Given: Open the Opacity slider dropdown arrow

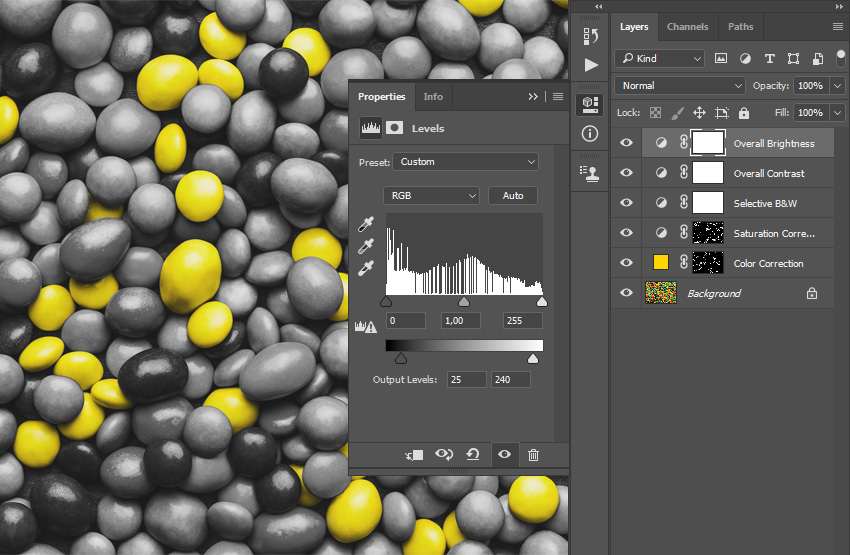Looking at the screenshot, I should coord(838,86).
